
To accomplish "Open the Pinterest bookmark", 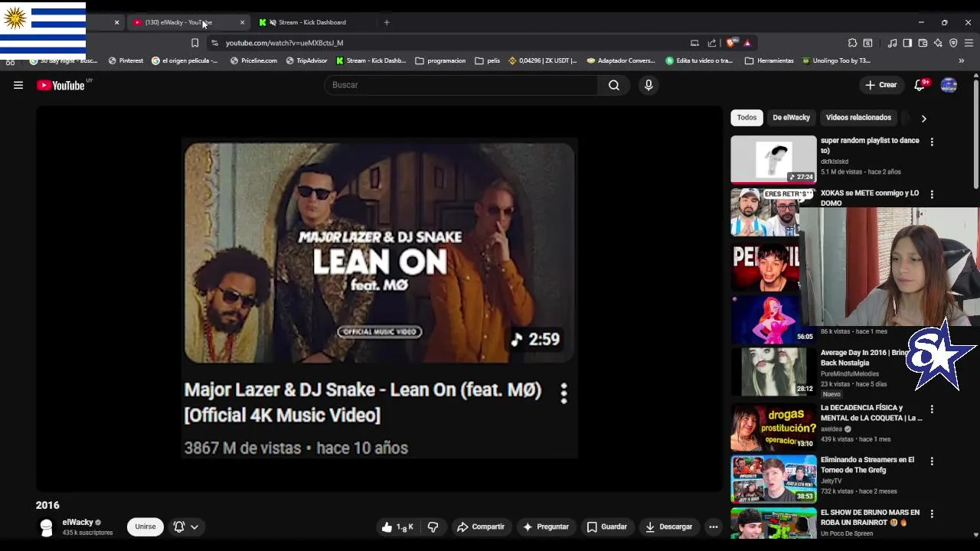I will click(126, 60).
